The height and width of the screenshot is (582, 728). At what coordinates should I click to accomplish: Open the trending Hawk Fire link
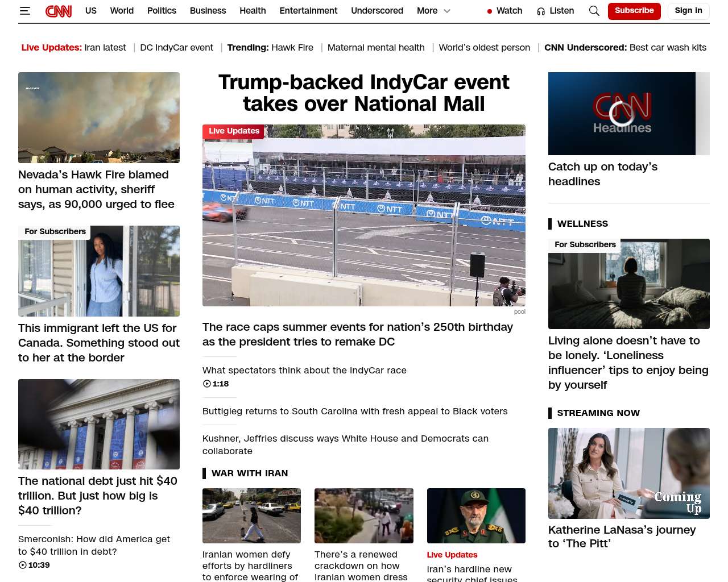tap(292, 48)
